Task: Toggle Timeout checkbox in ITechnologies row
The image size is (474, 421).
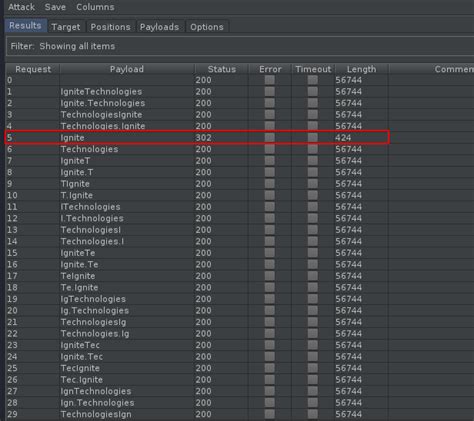Action: tap(313, 207)
